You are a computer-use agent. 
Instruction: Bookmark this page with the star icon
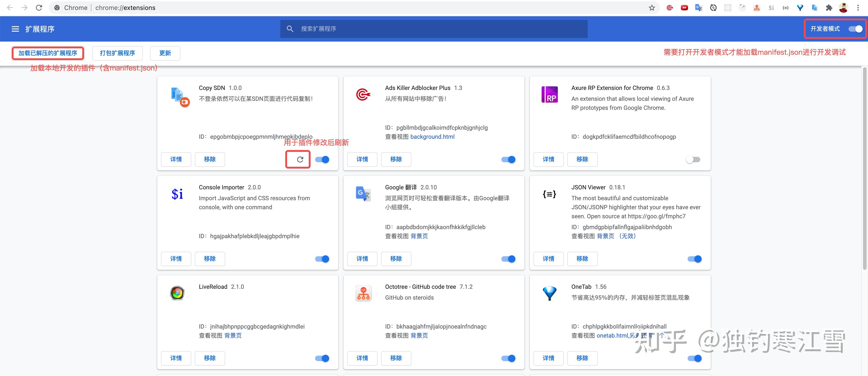(652, 8)
